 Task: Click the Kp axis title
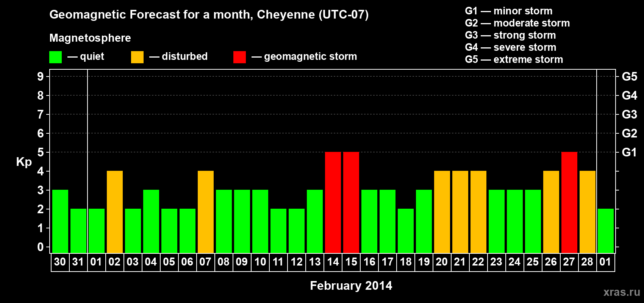click(x=24, y=162)
